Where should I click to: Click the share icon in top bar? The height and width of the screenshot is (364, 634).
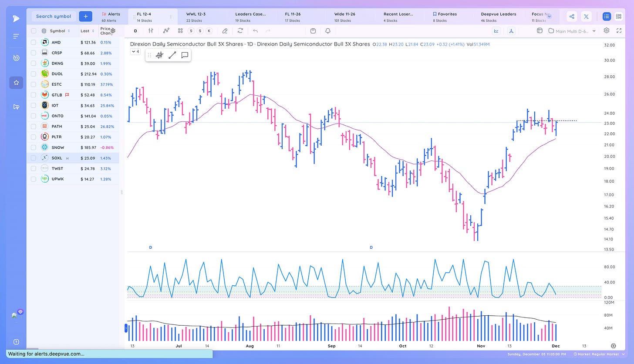pyautogui.click(x=572, y=17)
